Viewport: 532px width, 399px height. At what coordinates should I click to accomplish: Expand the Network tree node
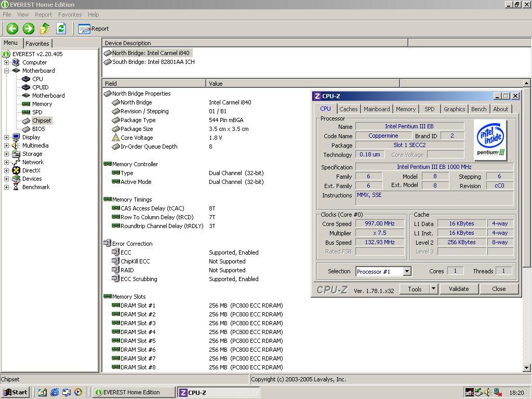point(6,162)
